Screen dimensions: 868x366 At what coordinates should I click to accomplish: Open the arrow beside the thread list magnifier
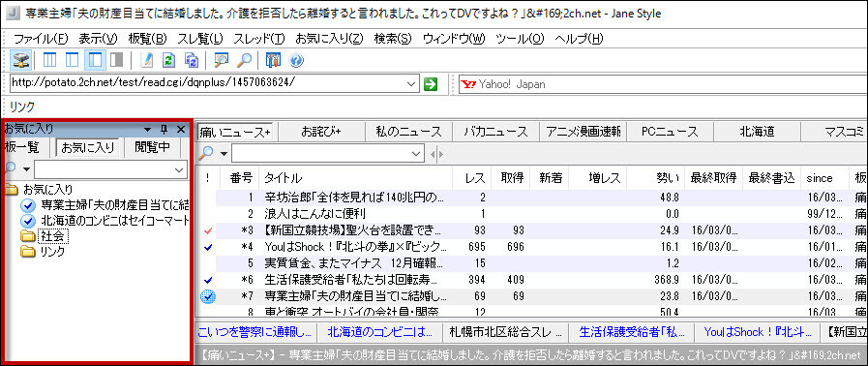[224, 154]
